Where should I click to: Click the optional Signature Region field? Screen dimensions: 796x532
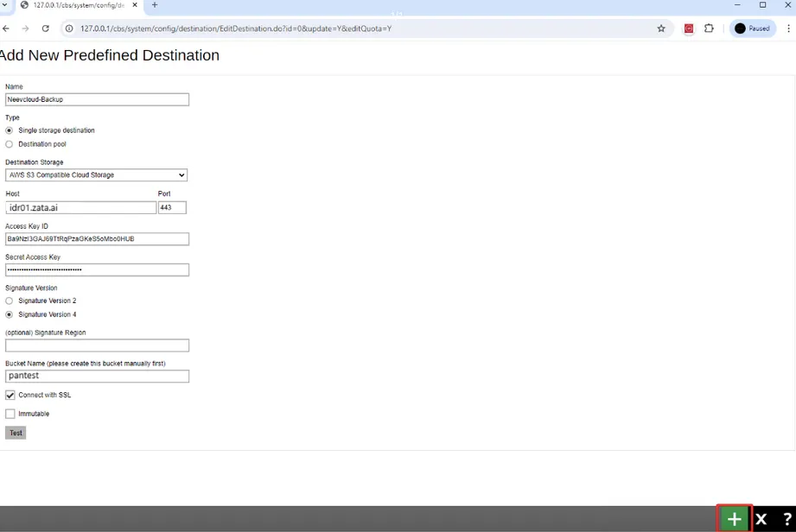(x=97, y=345)
